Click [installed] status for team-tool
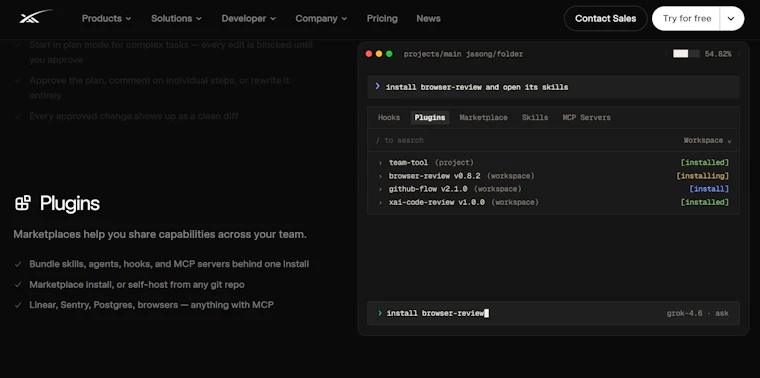The width and height of the screenshot is (760, 378). [705, 163]
